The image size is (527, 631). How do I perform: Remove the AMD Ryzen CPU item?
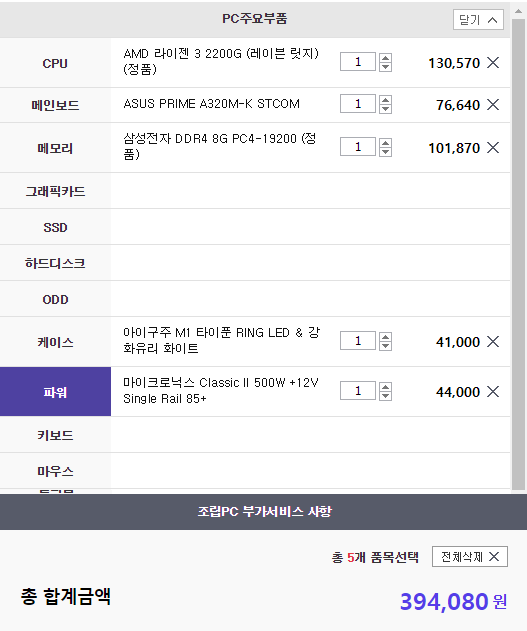coord(493,62)
